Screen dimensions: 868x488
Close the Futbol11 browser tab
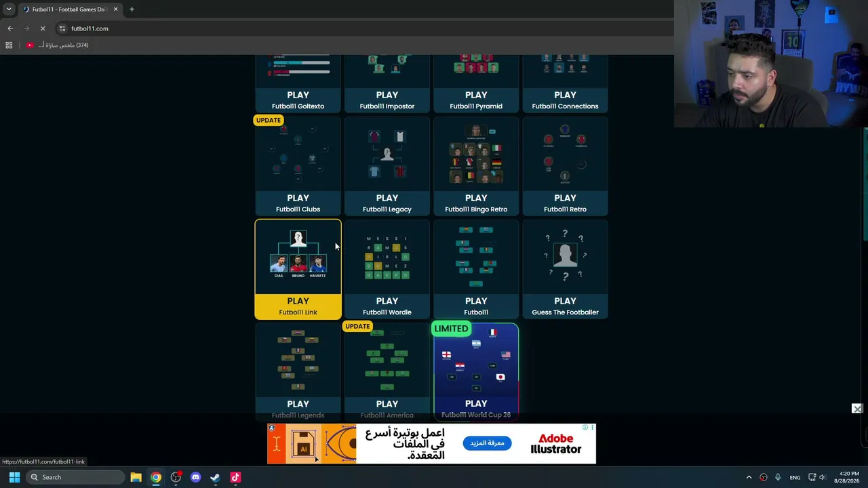115,9
